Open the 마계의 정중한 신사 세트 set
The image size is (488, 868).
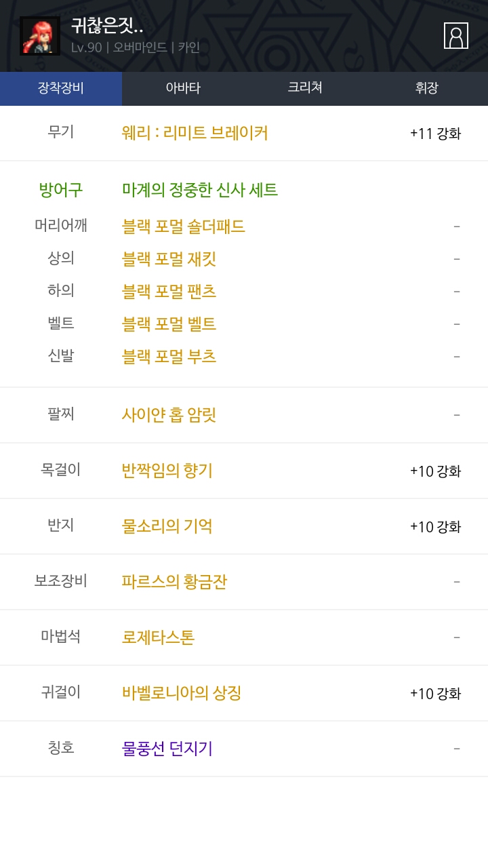point(200,190)
